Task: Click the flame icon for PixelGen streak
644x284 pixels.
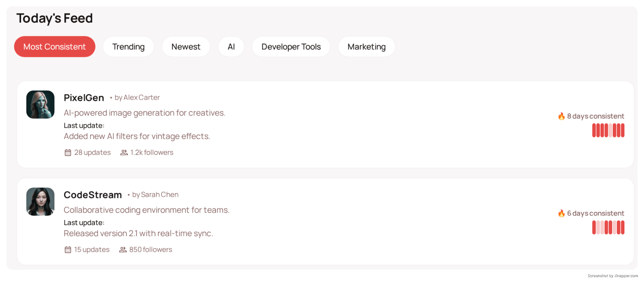Action: (561, 116)
